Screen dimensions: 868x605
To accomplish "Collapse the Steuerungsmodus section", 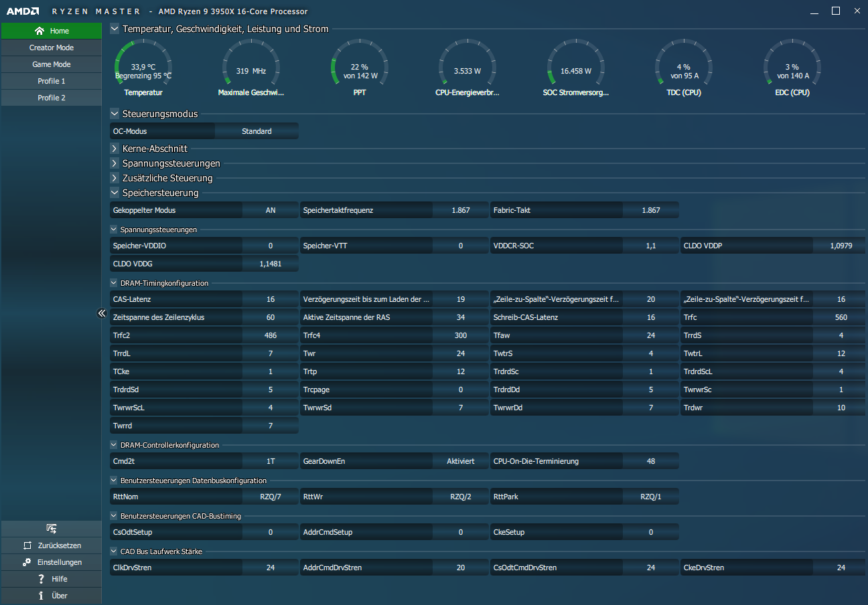I will pyautogui.click(x=115, y=114).
